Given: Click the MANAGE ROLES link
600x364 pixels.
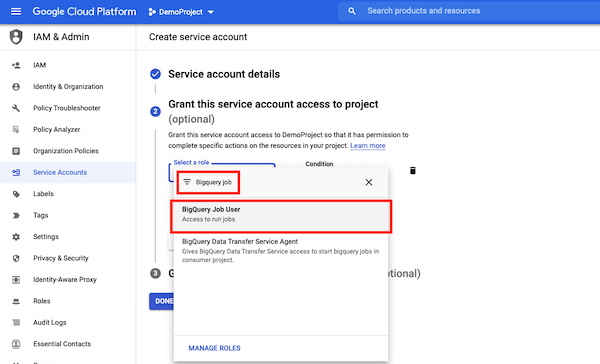Looking at the screenshot, I should coord(214,348).
